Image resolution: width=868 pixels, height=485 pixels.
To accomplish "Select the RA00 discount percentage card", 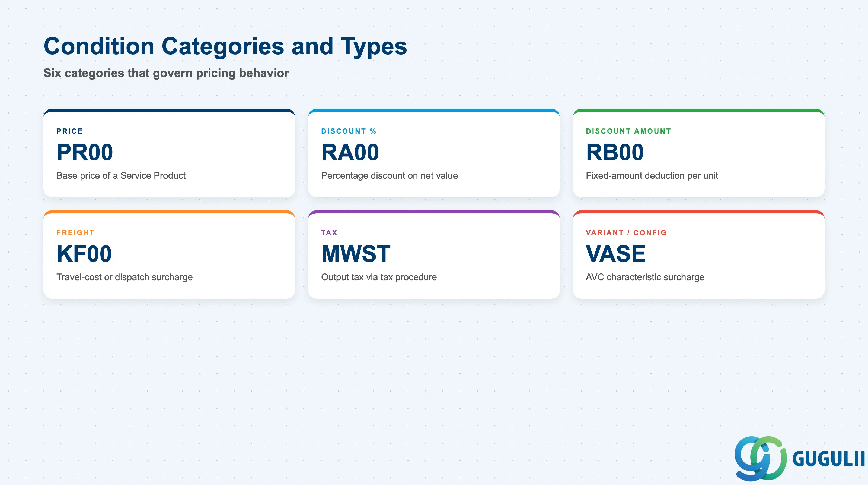I will coord(434,153).
